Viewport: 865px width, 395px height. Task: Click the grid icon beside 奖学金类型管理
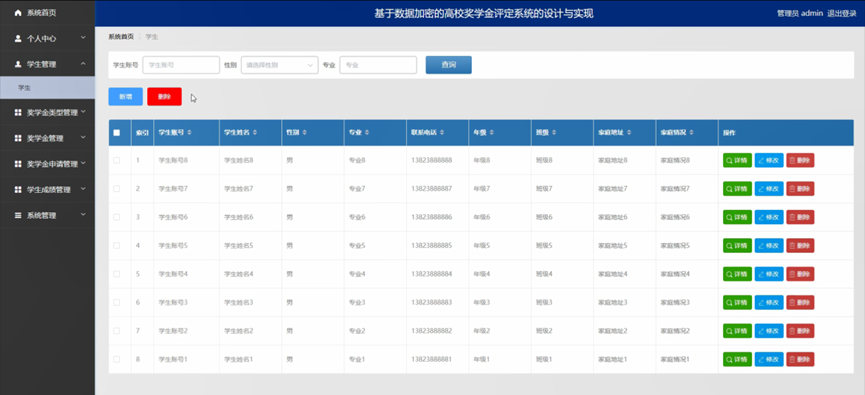click(18, 113)
